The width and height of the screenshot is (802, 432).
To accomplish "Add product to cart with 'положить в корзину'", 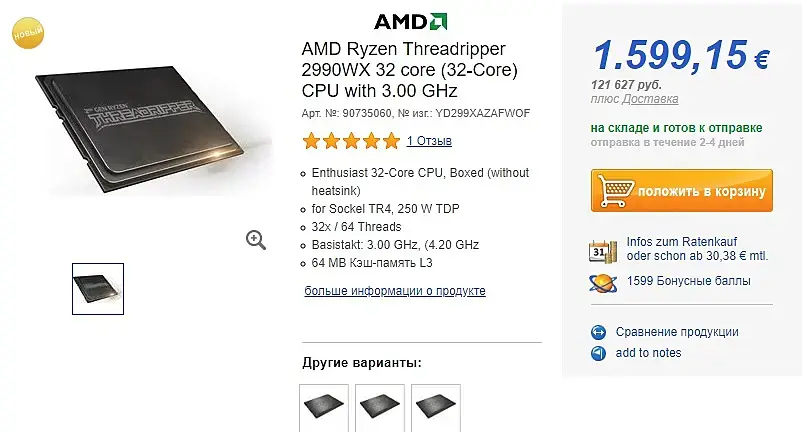I will (x=681, y=190).
